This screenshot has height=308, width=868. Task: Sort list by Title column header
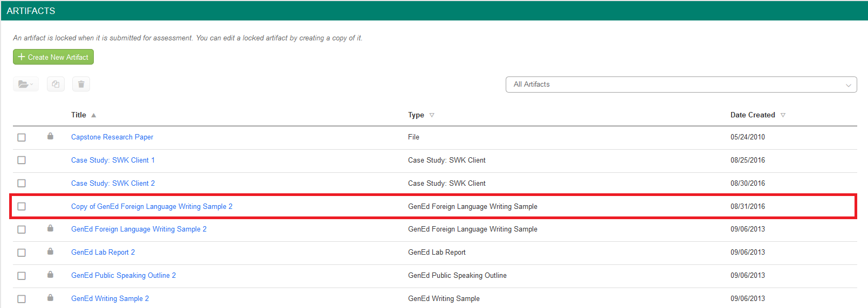79,115
